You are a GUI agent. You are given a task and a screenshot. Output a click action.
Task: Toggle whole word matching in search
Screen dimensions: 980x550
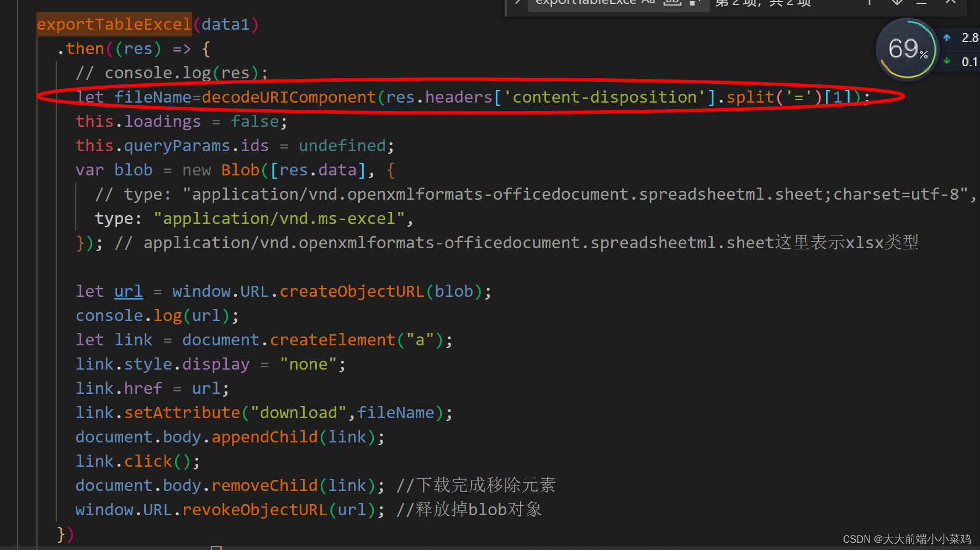point(671,3)
